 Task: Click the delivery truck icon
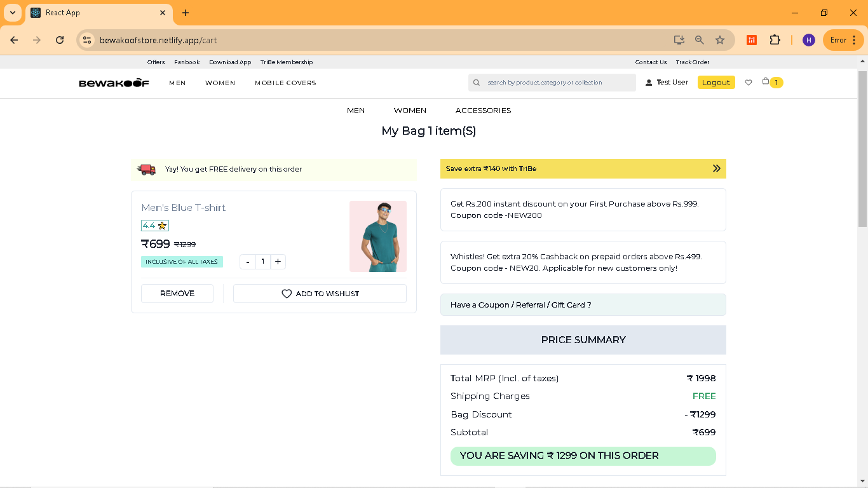pyautogui.click(x=147, y=170)
